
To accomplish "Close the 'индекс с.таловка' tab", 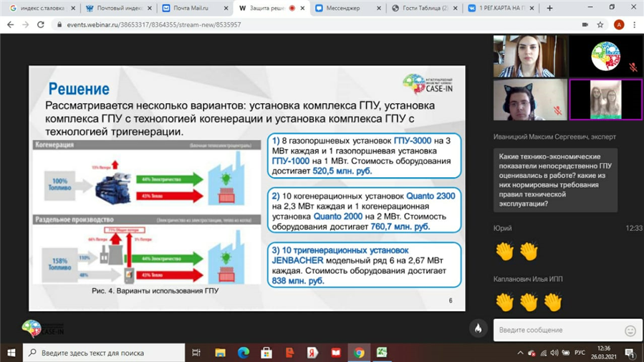I will 72,8.
